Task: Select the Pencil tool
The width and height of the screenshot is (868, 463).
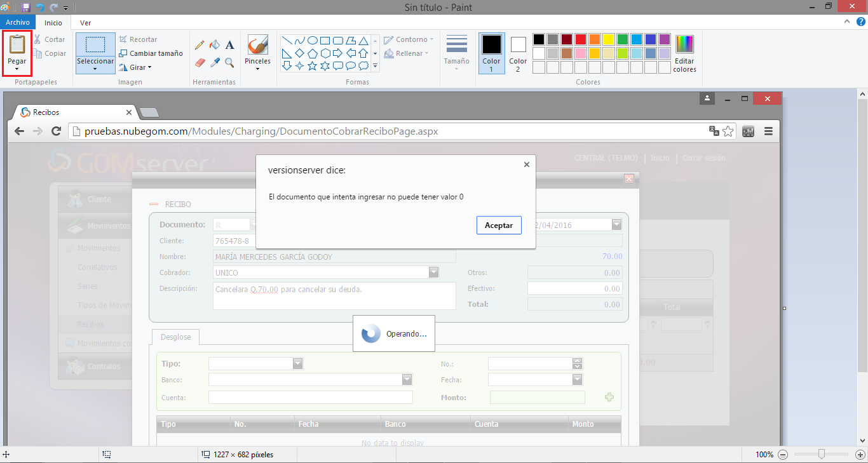Action: coord(200,45)
